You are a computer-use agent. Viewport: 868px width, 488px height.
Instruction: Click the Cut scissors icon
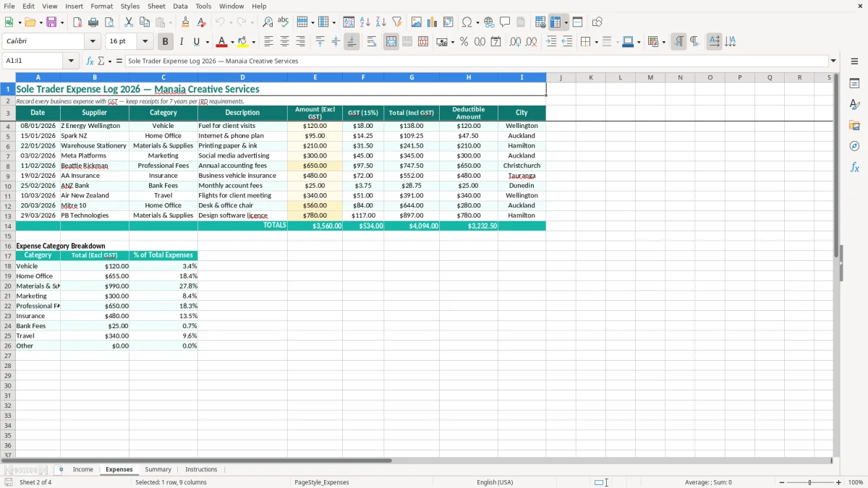tap(129, 22)
